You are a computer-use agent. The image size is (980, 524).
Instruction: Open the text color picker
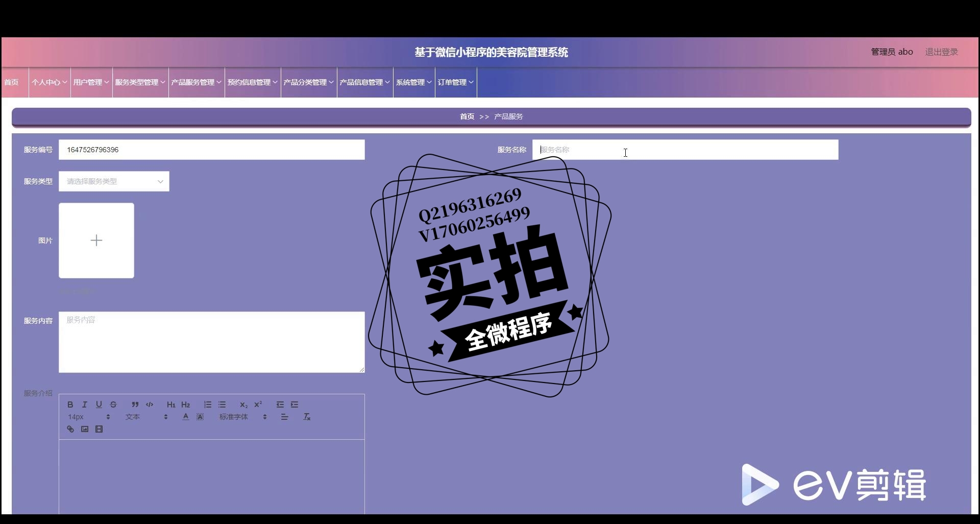pos(186,417)
